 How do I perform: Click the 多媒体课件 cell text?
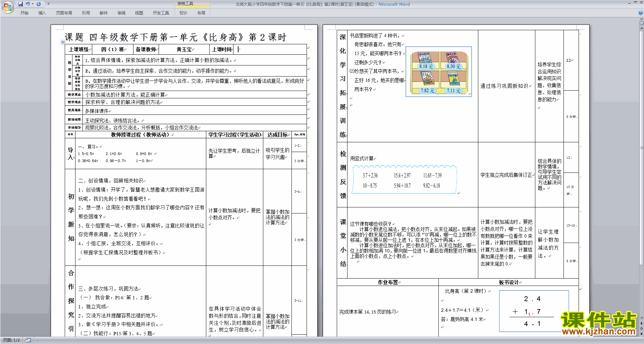(96, 111)
